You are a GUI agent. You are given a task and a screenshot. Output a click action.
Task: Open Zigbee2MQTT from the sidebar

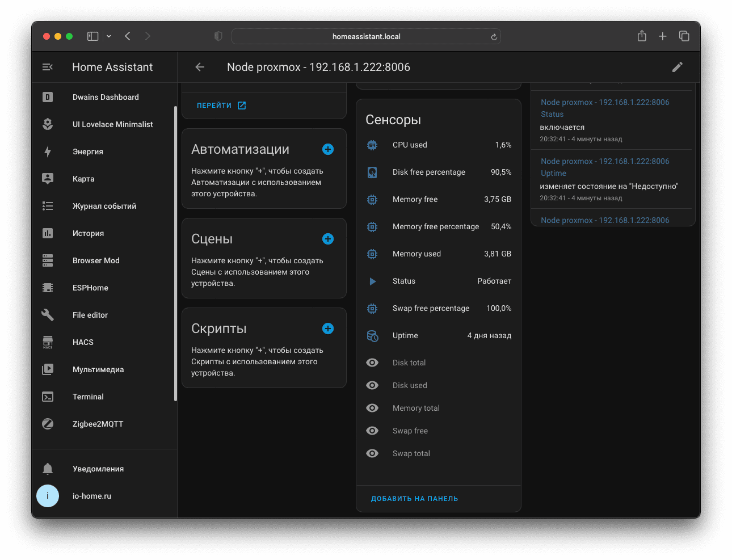[98, 424]
